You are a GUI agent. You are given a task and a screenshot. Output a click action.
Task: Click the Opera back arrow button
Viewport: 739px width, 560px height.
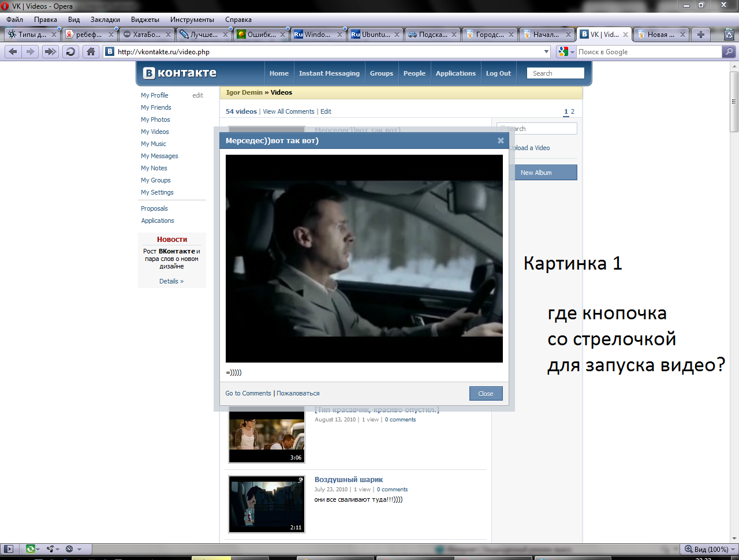coord(13,52)
